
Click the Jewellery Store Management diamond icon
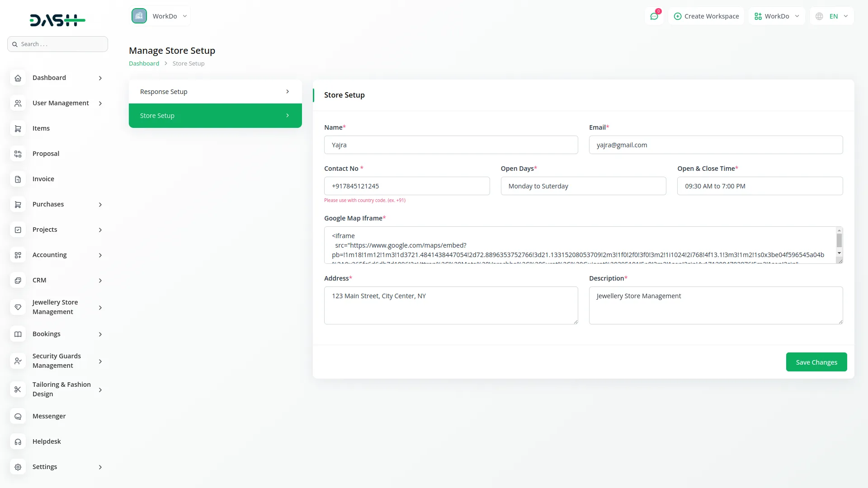(x=18, y=307)
